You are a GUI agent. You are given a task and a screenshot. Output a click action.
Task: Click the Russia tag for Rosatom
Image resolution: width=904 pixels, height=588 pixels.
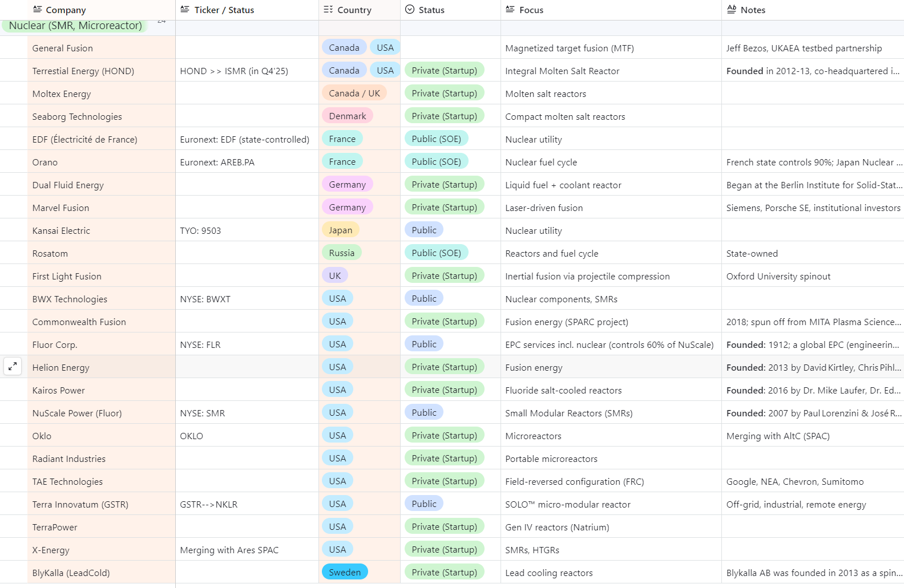click(x=342, y=253)
